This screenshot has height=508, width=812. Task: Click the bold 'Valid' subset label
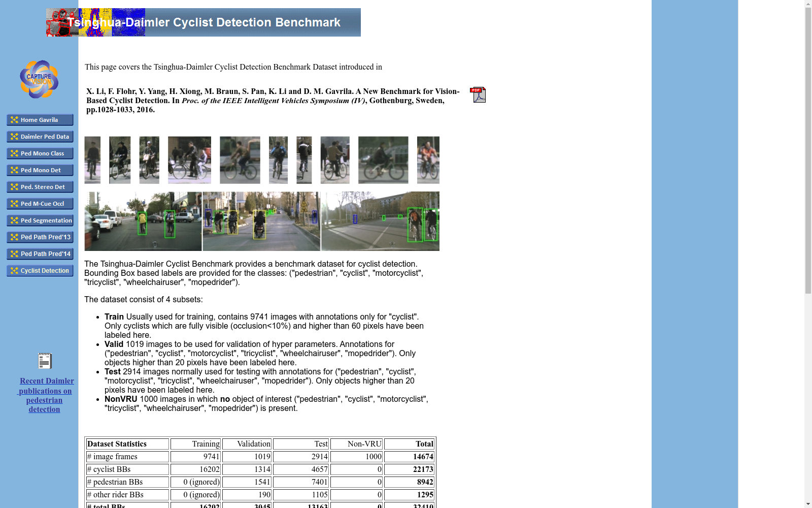(114, 344)
